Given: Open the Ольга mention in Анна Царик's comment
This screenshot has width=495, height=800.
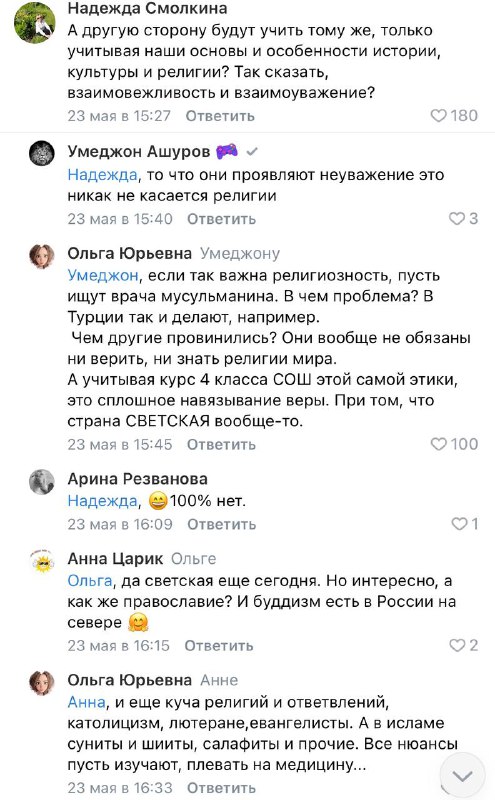Looking at the screenshot, I should [90, 581].
